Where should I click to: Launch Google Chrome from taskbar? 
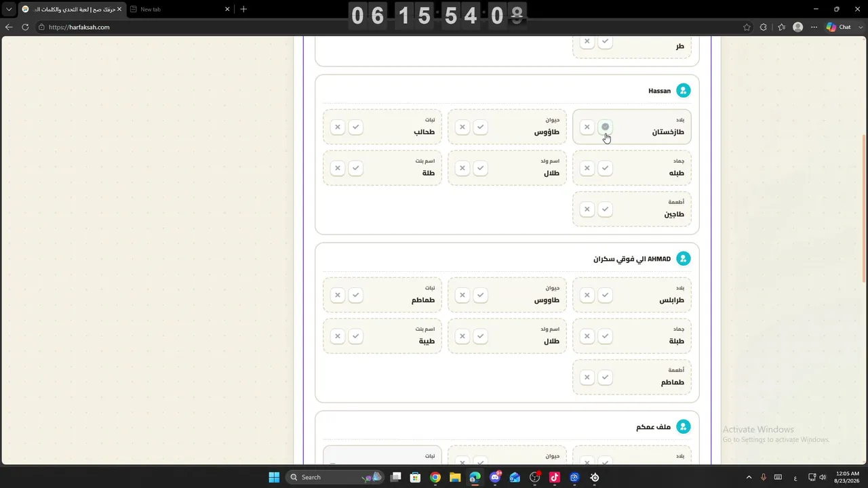[x=435, y=477]
